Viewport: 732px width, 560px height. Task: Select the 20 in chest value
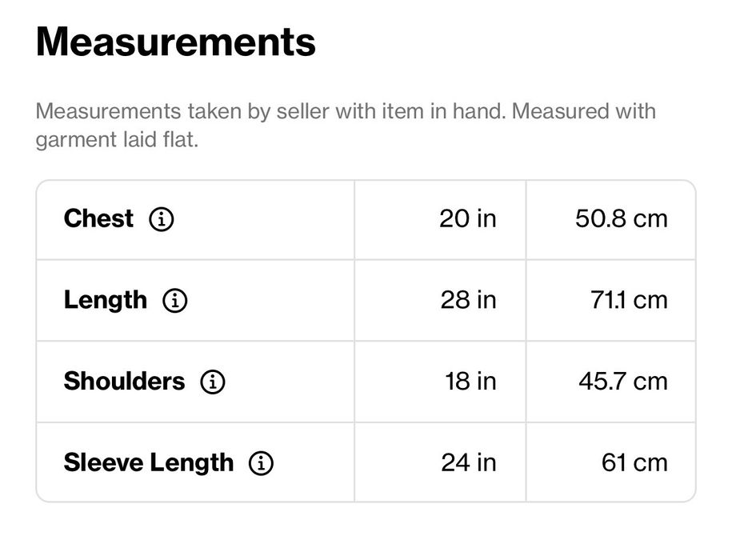click(468, 219)
